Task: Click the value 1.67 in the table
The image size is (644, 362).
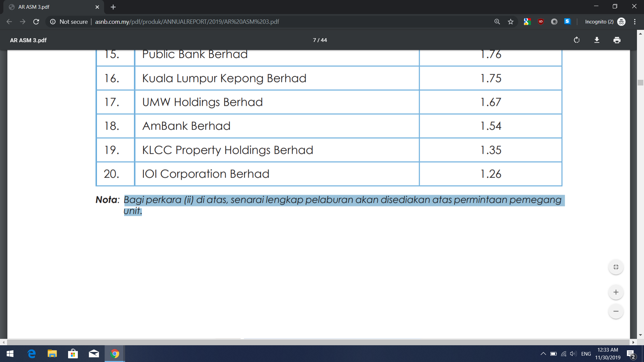Action: [x=491, y=102]
